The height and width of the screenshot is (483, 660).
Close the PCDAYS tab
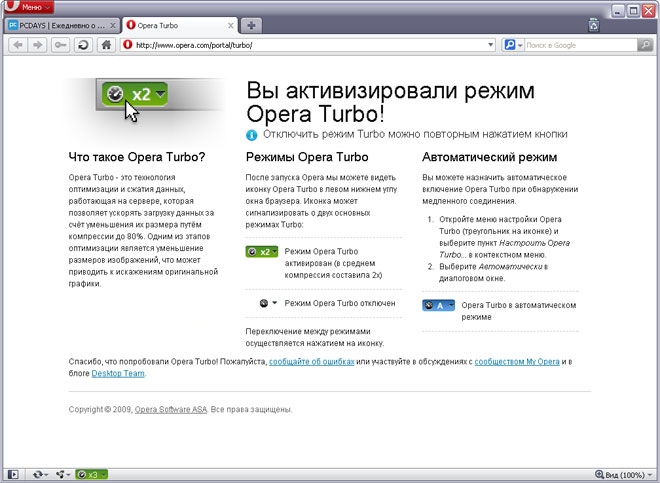click(x=113, y=26)
